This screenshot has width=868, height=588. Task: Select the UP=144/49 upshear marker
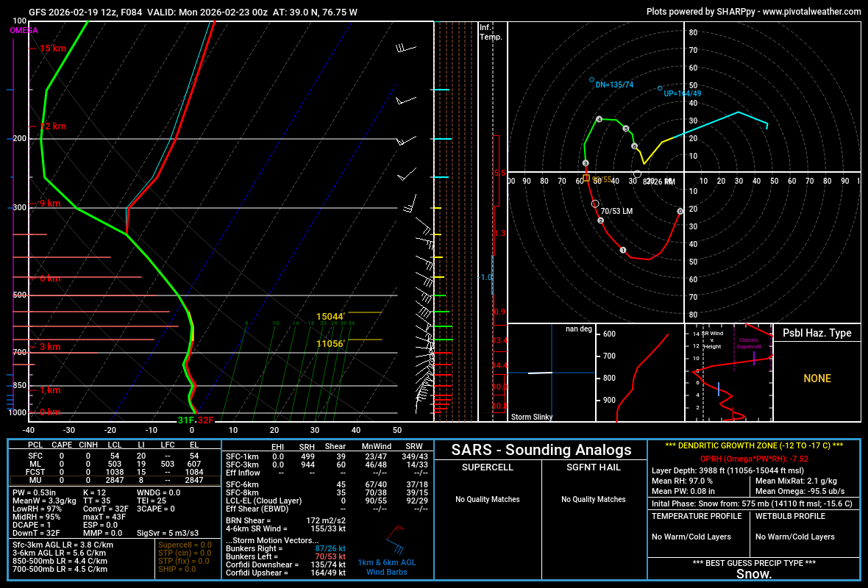[658, 90]
